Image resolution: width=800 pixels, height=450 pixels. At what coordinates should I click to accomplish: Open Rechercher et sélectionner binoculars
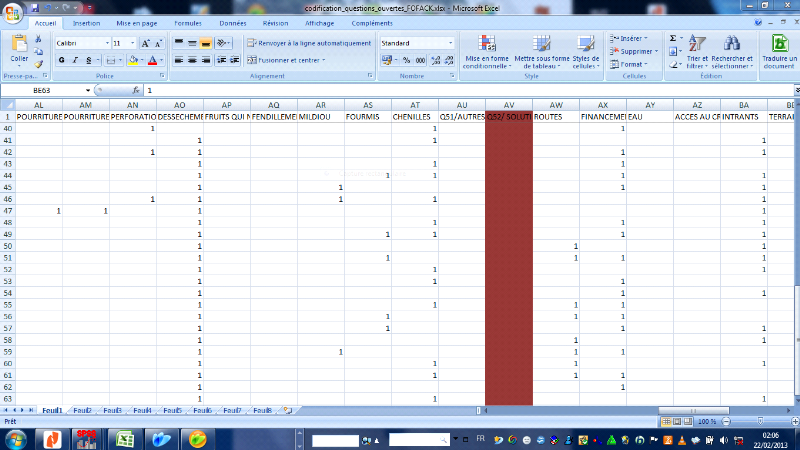pyautogui.click(x=732, y=52)
